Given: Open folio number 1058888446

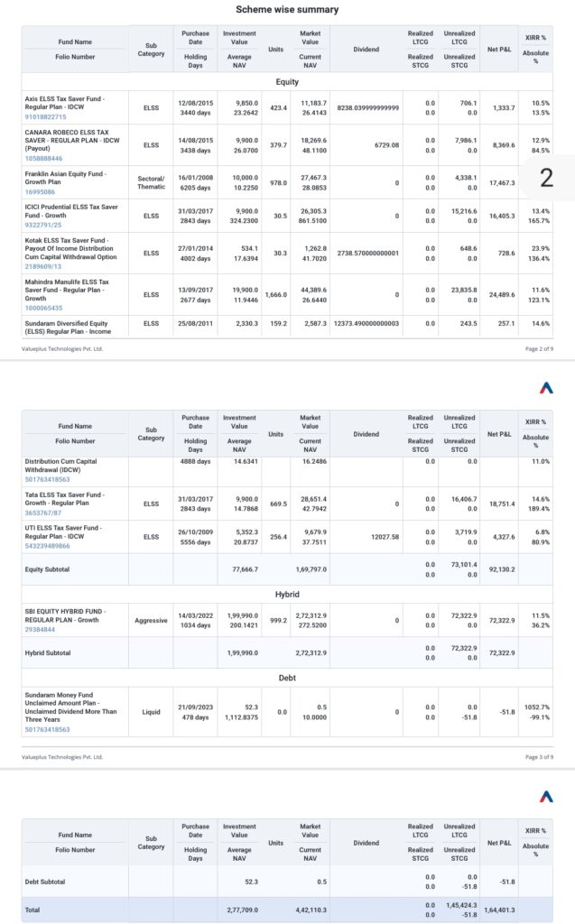Looking at the screenshot, I should point(43,159).
